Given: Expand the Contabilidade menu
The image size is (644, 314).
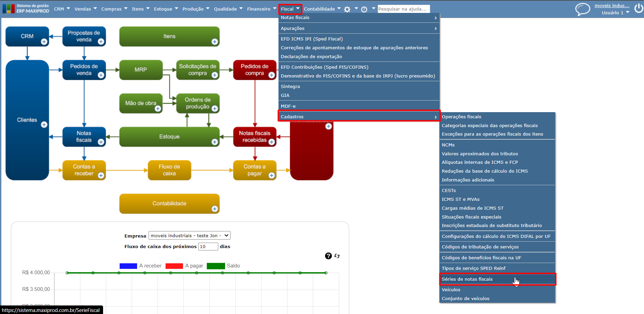Looking at the screenshot, I should click(322, 9).
